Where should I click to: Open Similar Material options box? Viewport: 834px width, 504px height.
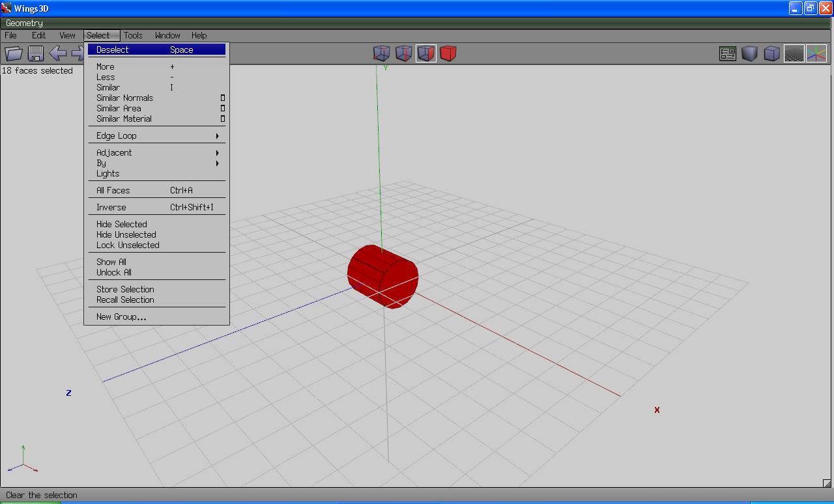(x=222, y=119)
